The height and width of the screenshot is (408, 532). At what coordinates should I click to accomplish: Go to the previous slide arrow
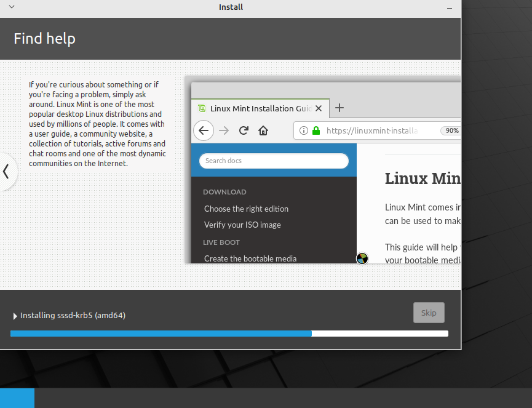6,172
